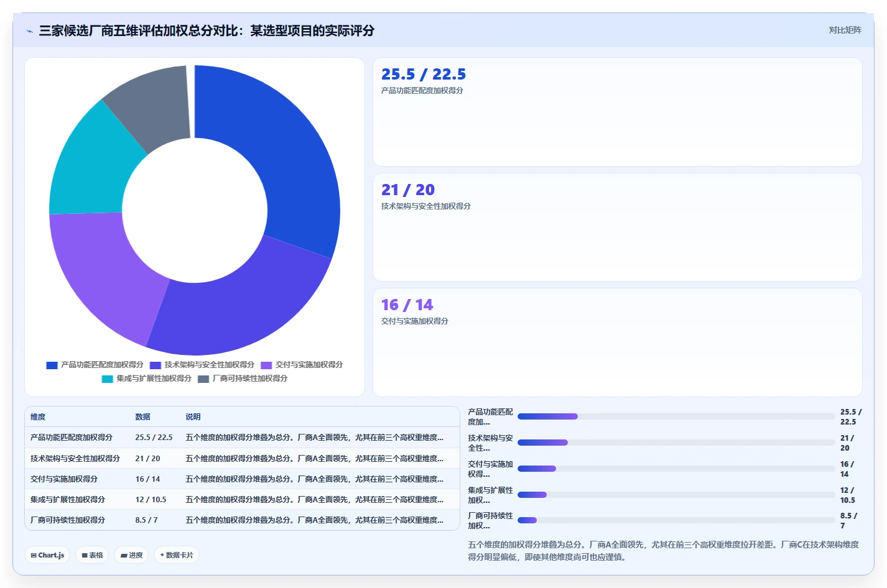Screen dimensions: 887x588
Task: Click the 维度 column header
Action: [38, 417]
